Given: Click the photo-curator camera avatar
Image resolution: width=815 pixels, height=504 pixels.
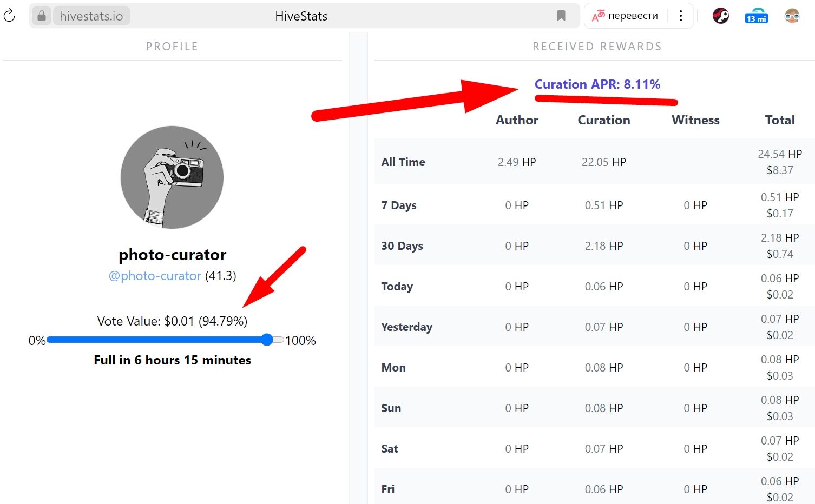Looking at the screenshot, I should click(172, 177).
